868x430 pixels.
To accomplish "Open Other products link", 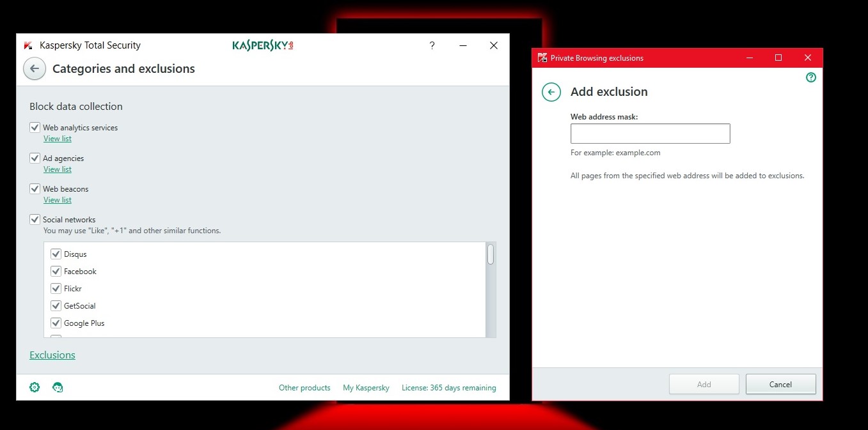I will coord(304,388).
